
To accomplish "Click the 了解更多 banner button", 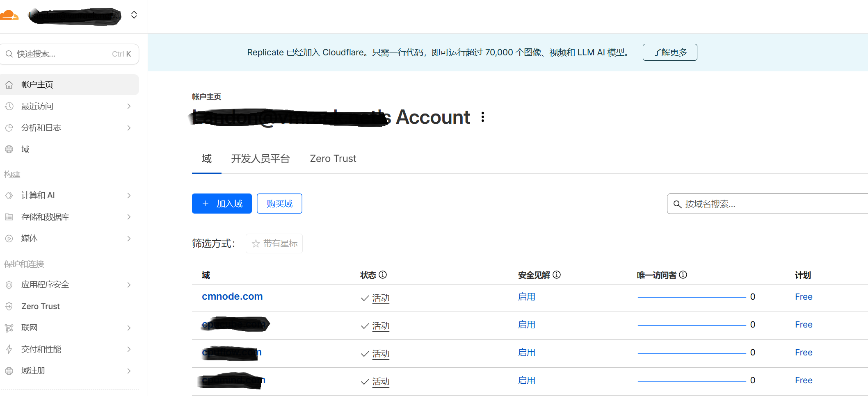I will 669,52.
